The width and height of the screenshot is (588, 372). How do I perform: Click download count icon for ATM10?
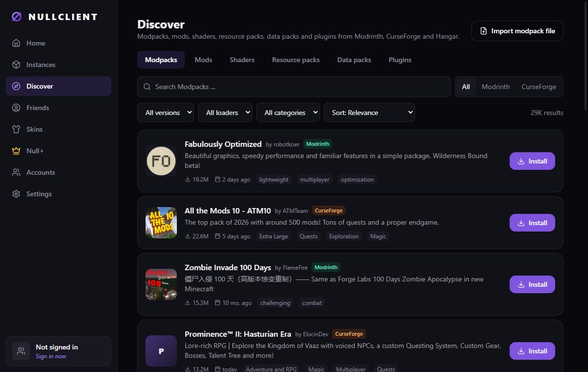click(188, 236)
